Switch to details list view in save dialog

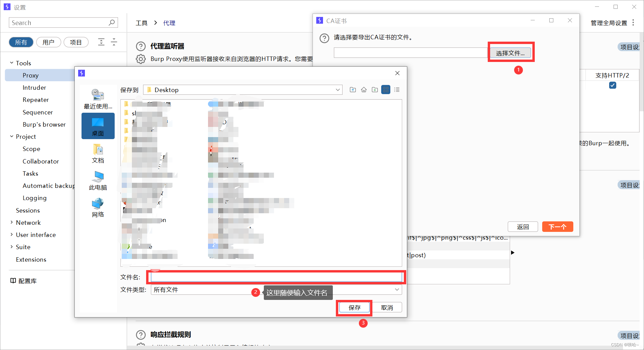[x=397, y=90]
